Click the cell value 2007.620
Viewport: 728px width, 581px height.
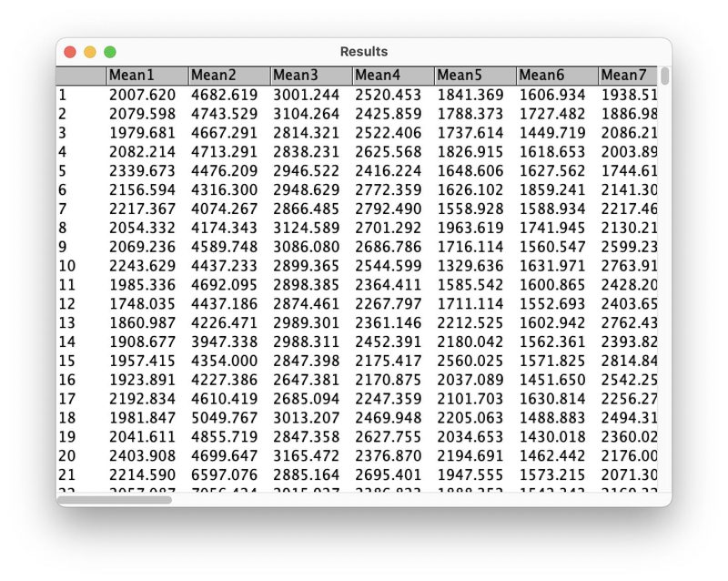click(143, 96)
